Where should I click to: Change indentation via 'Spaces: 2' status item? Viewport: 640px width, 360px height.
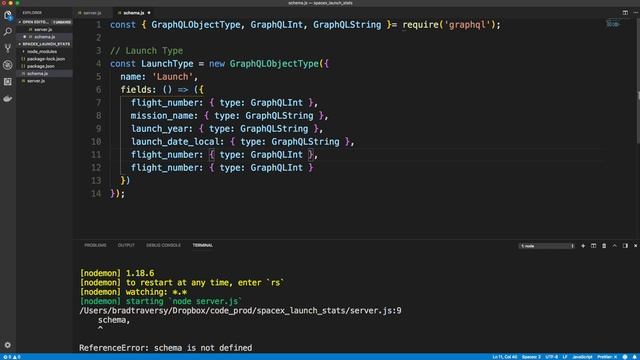(531, 357)
